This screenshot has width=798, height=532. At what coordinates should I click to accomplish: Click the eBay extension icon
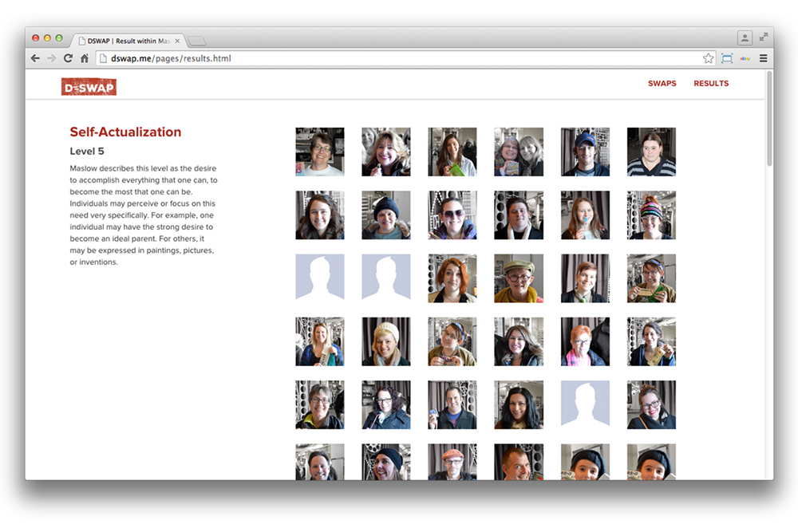pos(745,58)
